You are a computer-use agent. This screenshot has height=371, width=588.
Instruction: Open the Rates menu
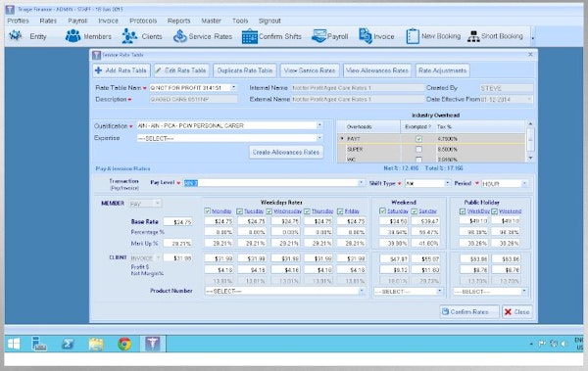pos(48,21)
